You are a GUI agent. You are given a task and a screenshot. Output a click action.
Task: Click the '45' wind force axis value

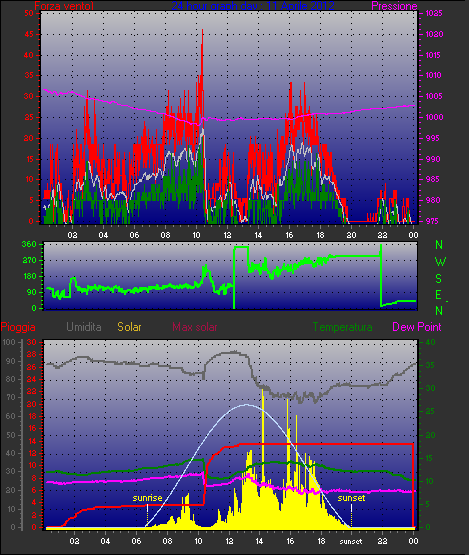coord(29,34)
